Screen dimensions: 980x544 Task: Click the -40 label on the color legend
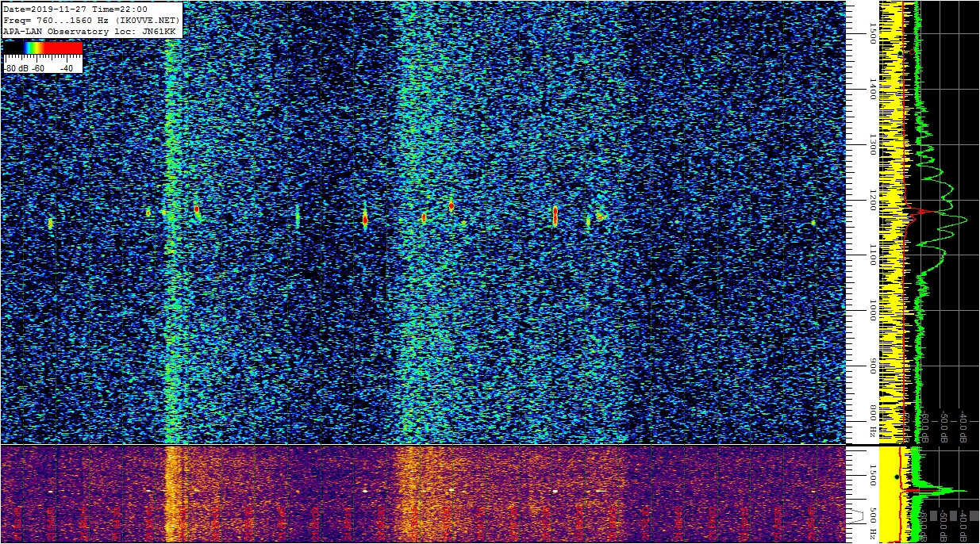[x=67, y=68]
